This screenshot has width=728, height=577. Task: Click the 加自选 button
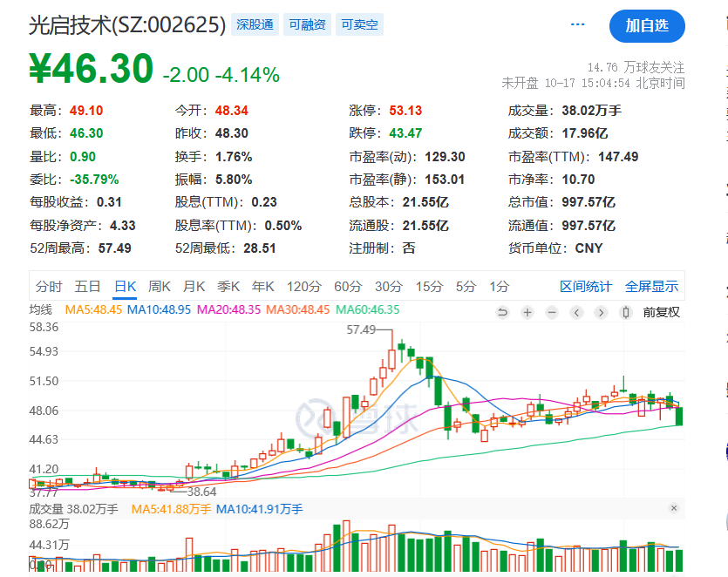pos(647,26)
